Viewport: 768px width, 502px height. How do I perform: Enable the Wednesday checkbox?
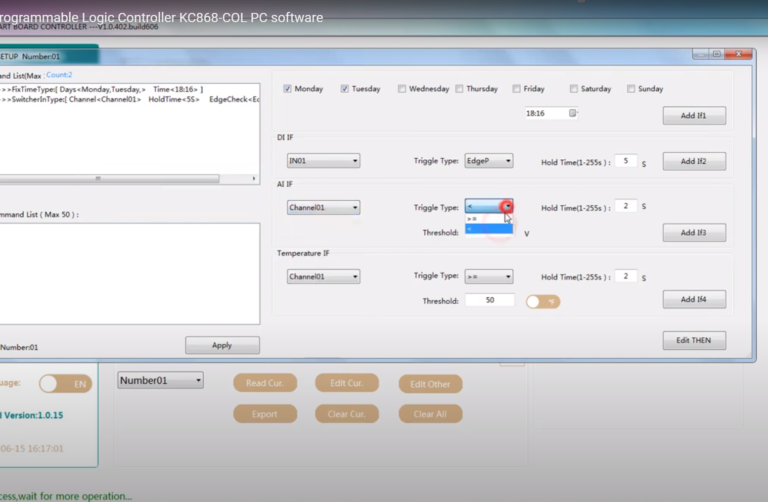point(402,89)
